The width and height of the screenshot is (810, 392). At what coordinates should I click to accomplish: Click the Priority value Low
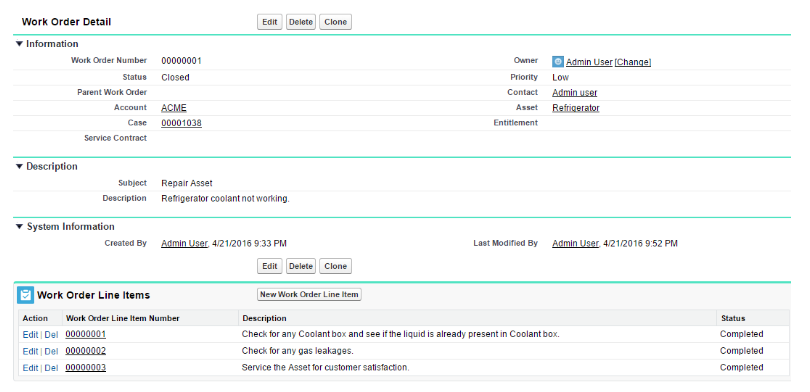(x=560, y=77)
